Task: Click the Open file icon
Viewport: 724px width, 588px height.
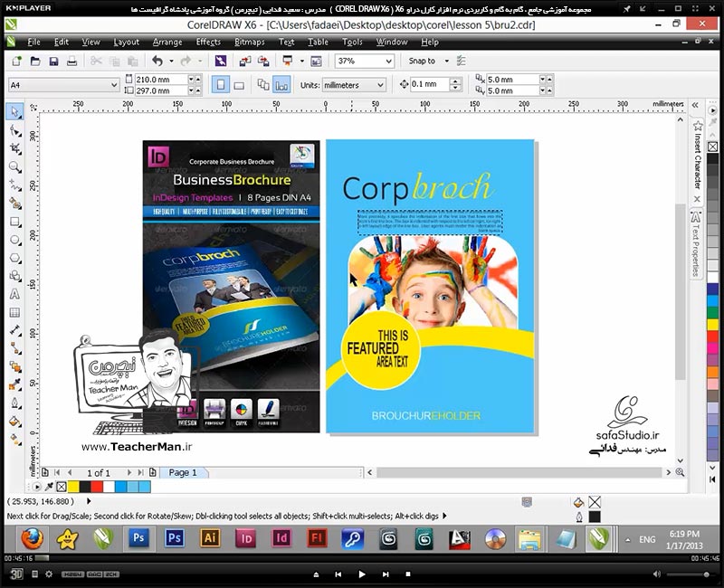Action: (x=35, y=61)
